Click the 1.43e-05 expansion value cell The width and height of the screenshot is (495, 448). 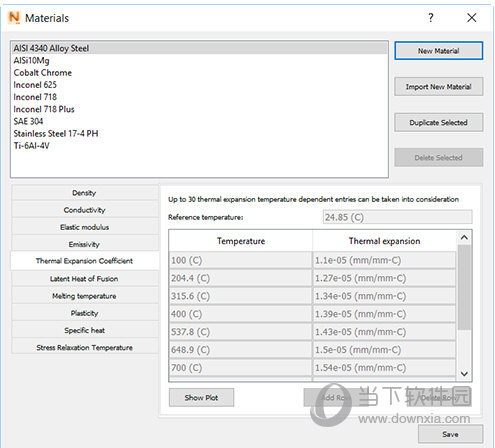click(384, 332)
